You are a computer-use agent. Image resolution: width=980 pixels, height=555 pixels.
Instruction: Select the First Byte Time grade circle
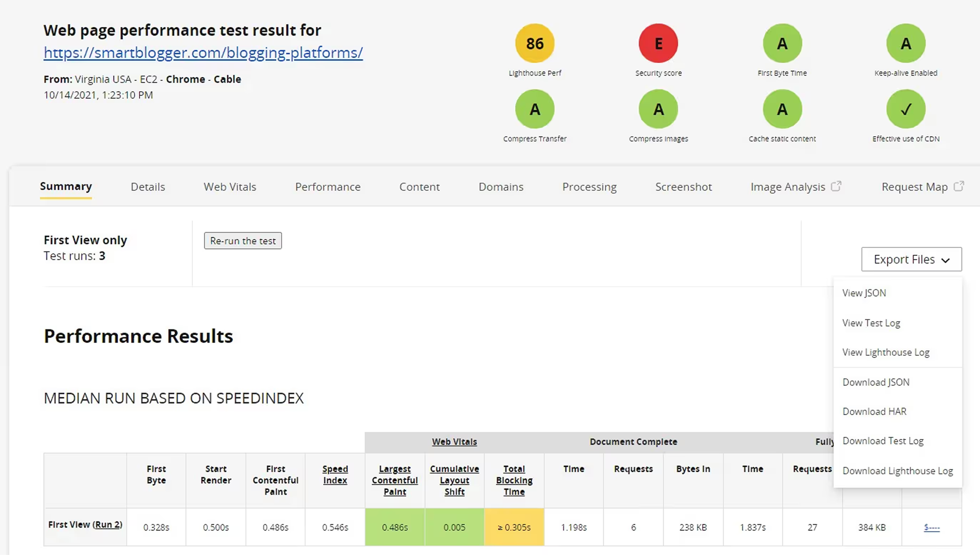click(782, 43)
